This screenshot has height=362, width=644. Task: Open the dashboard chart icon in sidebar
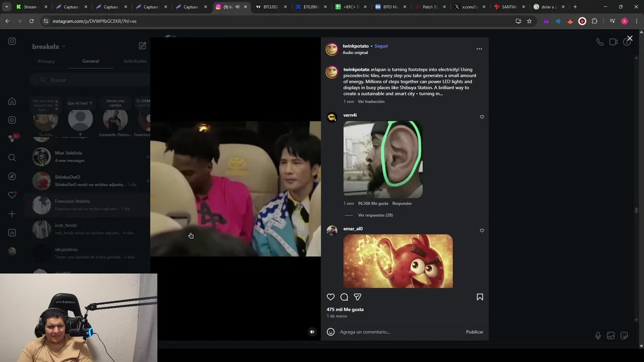click(12, 232)
